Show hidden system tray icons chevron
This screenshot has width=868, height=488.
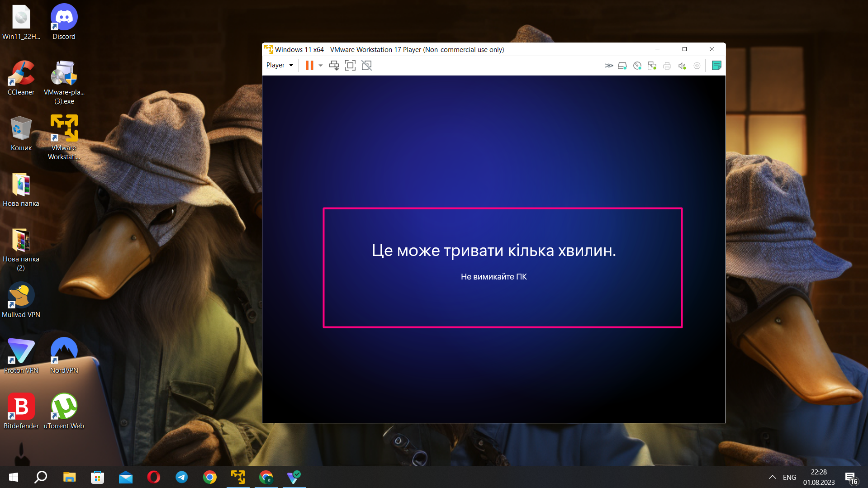773,477
